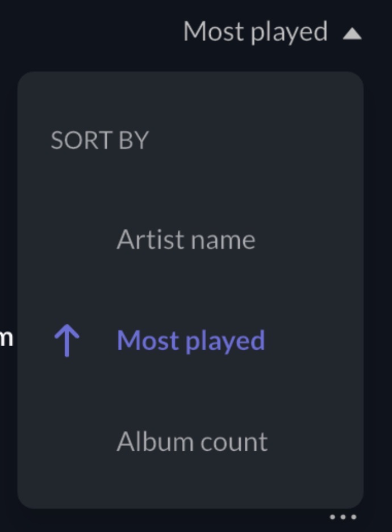Sort the list by Artist name

coord(186,240)
